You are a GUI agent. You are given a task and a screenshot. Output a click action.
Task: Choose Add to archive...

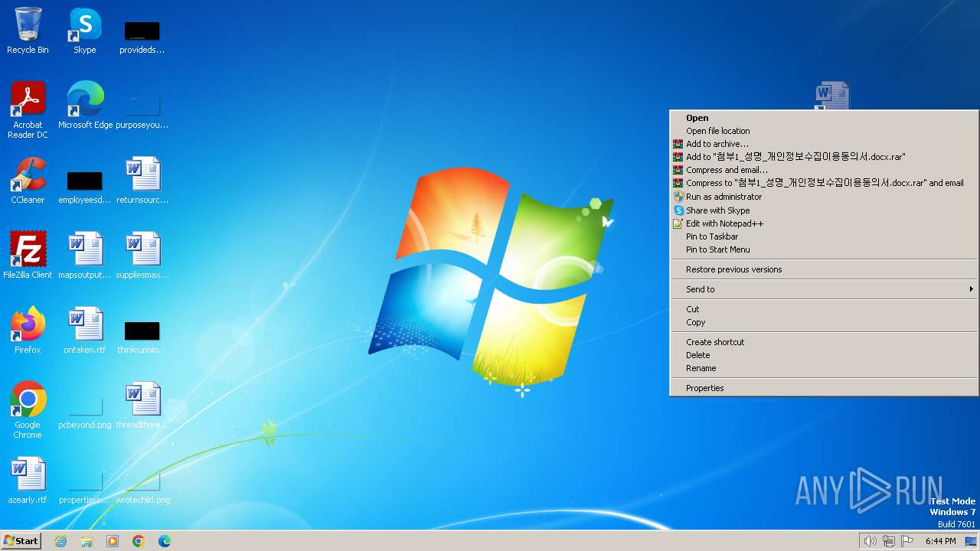(824, 144)
